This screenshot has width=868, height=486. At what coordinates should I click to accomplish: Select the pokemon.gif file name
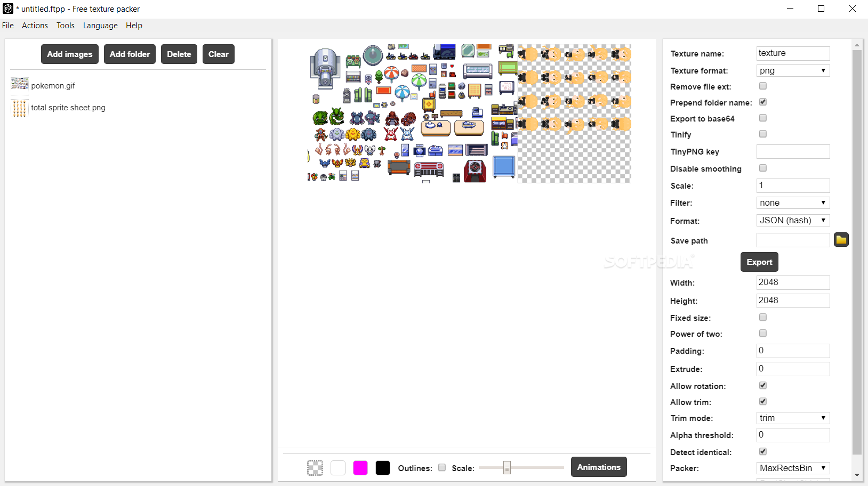(53, 86)
